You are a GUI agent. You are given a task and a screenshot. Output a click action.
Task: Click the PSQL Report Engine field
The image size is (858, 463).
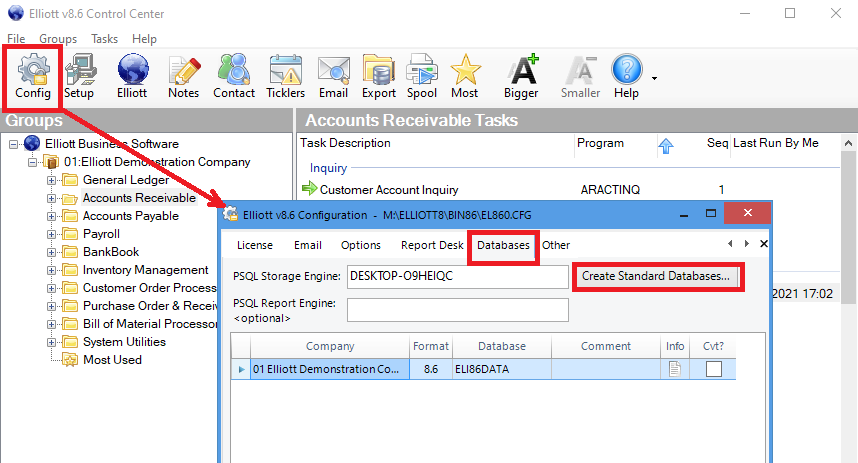click(x=458, y=310)
